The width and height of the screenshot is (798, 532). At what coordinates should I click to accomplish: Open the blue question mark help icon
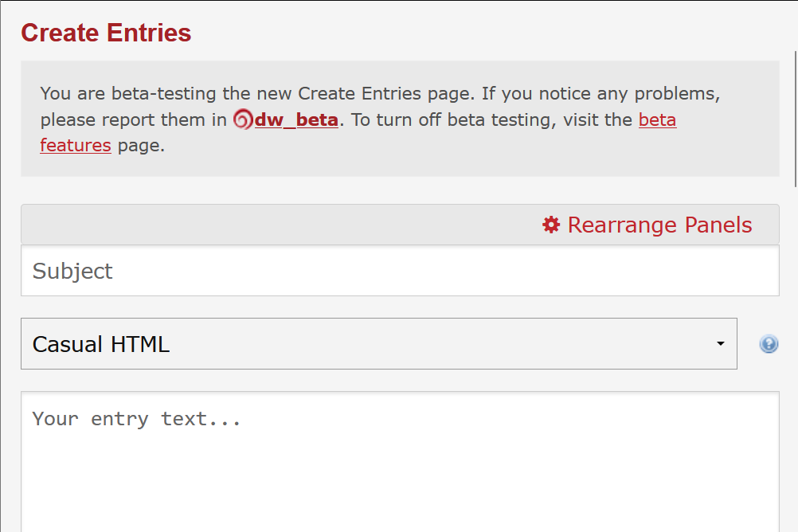click(769, 344)
